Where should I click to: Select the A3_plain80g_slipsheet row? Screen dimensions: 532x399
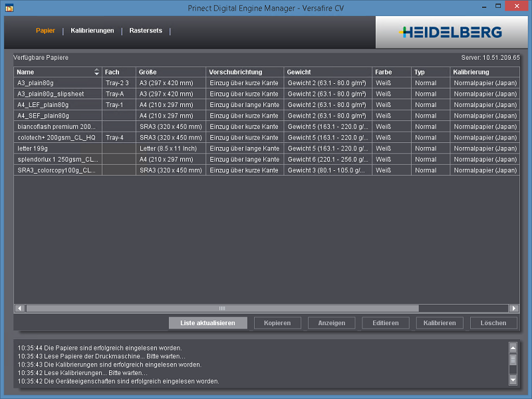coord(267,94)
